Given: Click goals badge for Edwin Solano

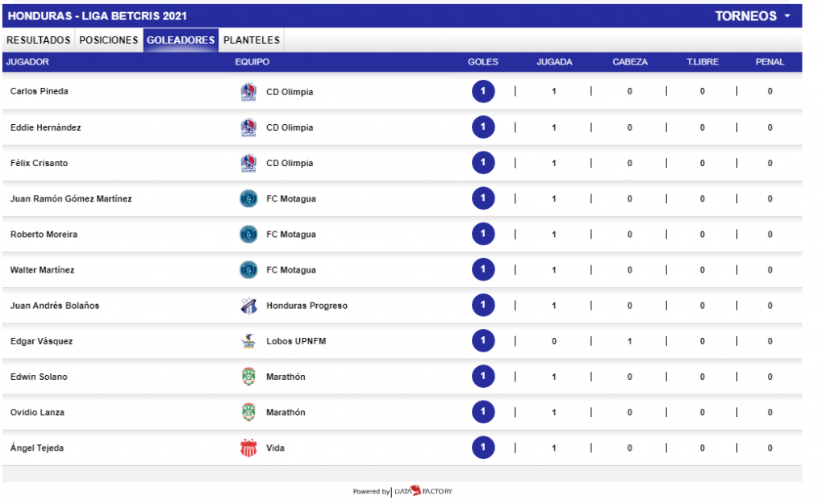Looking at the screenshot, I should [x=483, y=376].
